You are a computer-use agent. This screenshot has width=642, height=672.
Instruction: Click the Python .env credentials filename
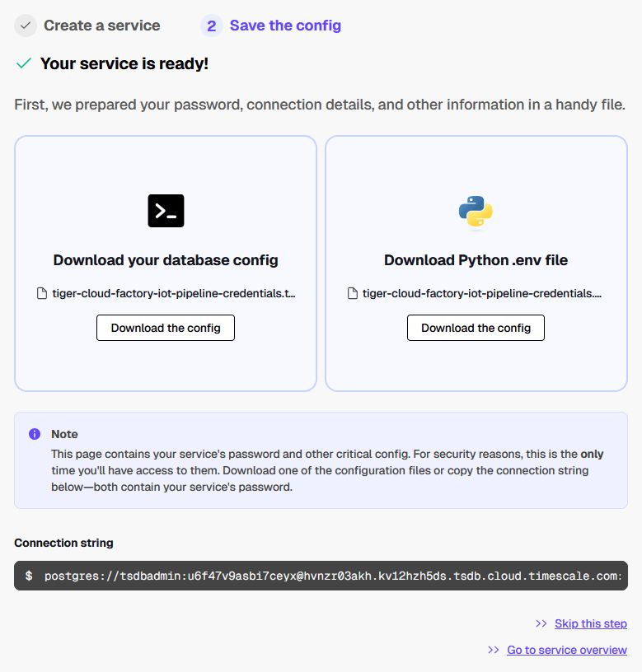click(x=482, y=293)
